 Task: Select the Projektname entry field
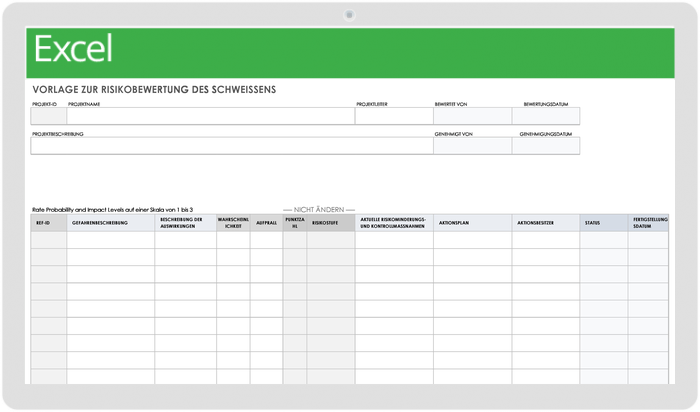click(211, 116)
